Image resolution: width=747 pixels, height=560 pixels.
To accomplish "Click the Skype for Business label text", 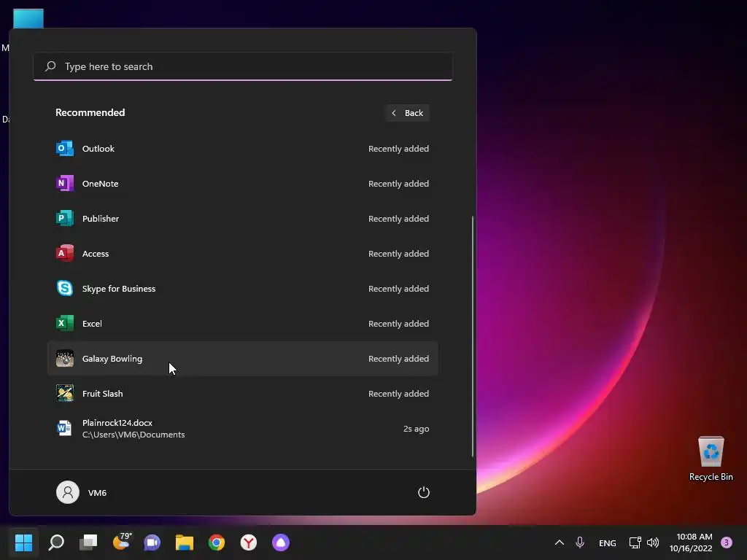I will tap(119, 289).
